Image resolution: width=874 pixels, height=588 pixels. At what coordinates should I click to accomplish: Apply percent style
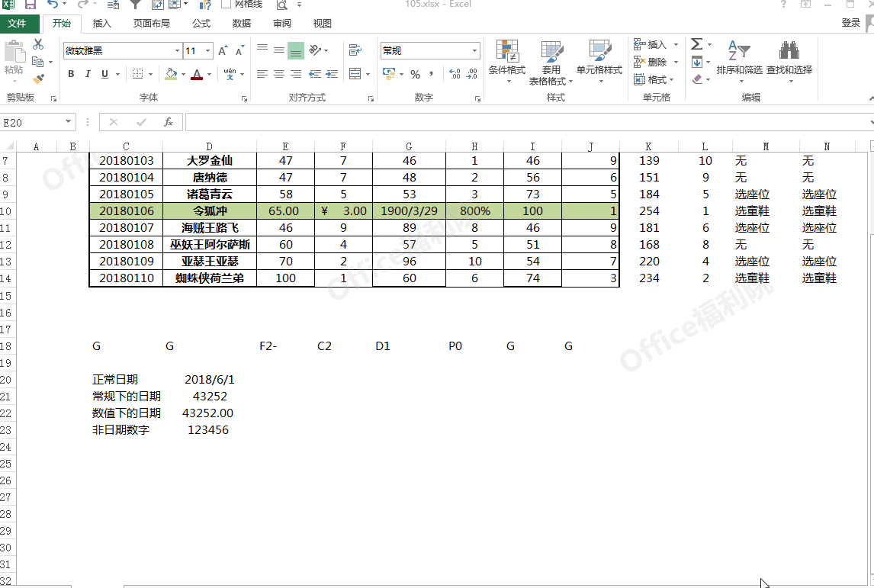pos(415,74)
